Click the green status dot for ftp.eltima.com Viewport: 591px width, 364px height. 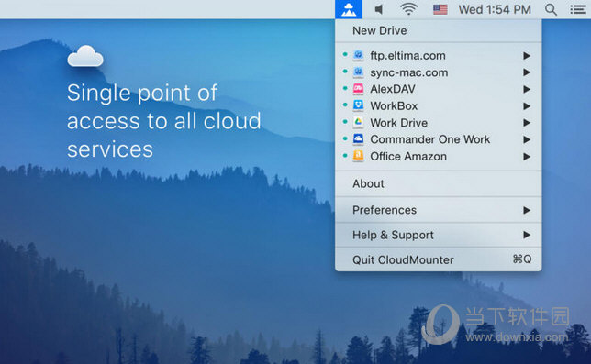345,55
